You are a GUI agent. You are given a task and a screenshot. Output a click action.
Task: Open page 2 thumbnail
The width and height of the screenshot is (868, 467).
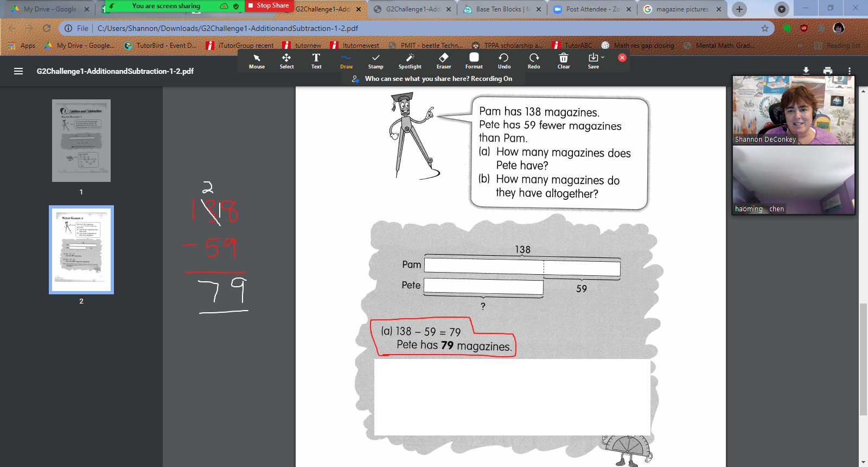81,250
